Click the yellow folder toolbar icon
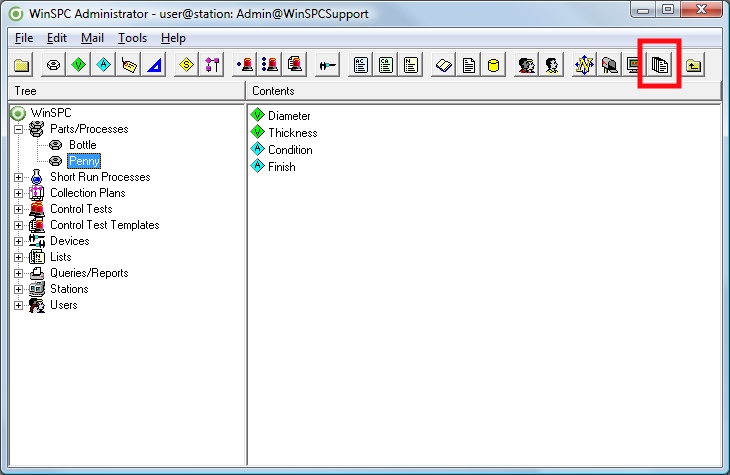This screenshot has width=730, height=475. click(21, 65)
